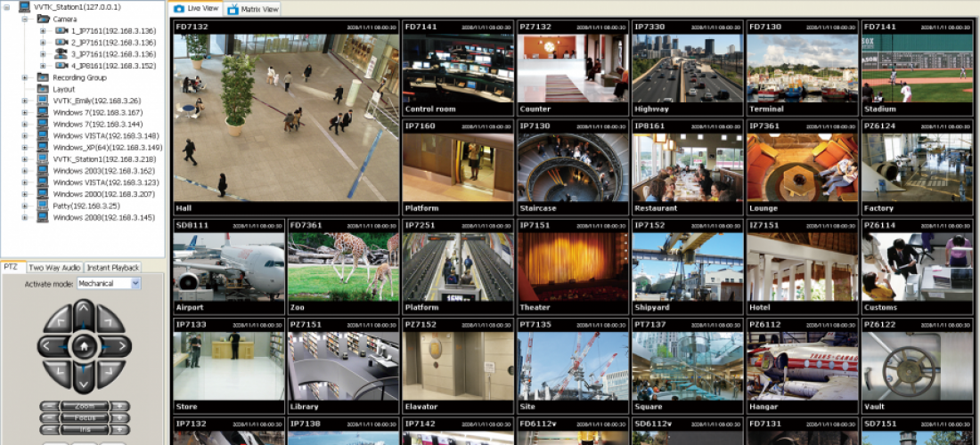Select the Highway camera feed
Viewport: 980px width, 445px height.
click(x=687, y=69)
